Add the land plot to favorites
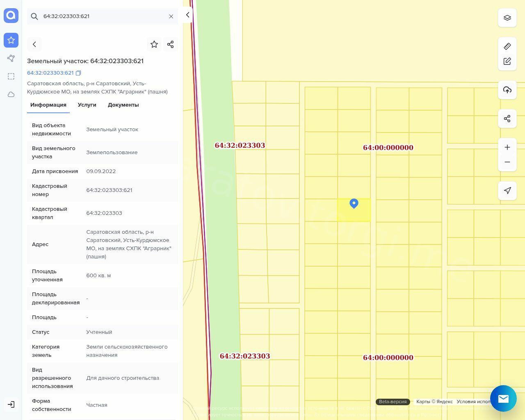The height and width of the screenshot is (420, 525). pos(154,44)
